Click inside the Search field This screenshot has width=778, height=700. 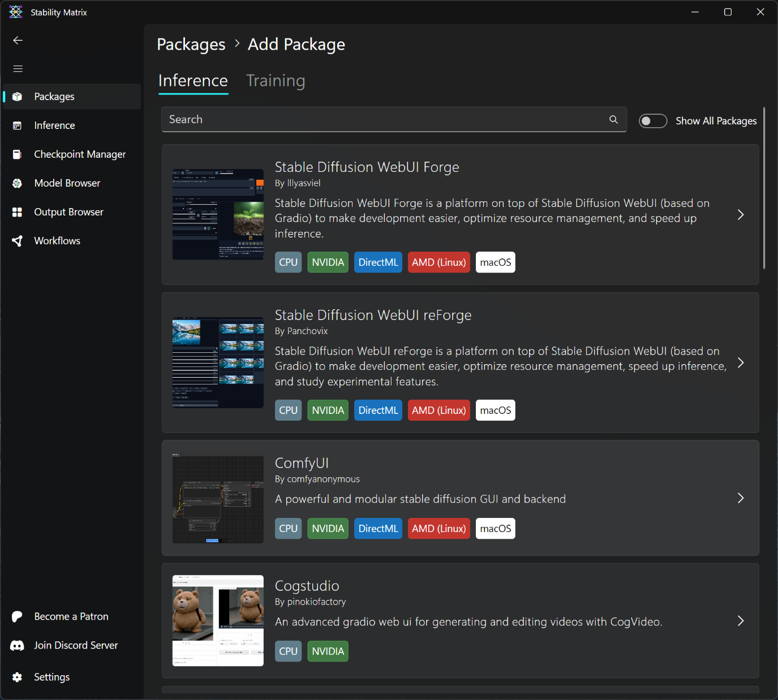385,119
